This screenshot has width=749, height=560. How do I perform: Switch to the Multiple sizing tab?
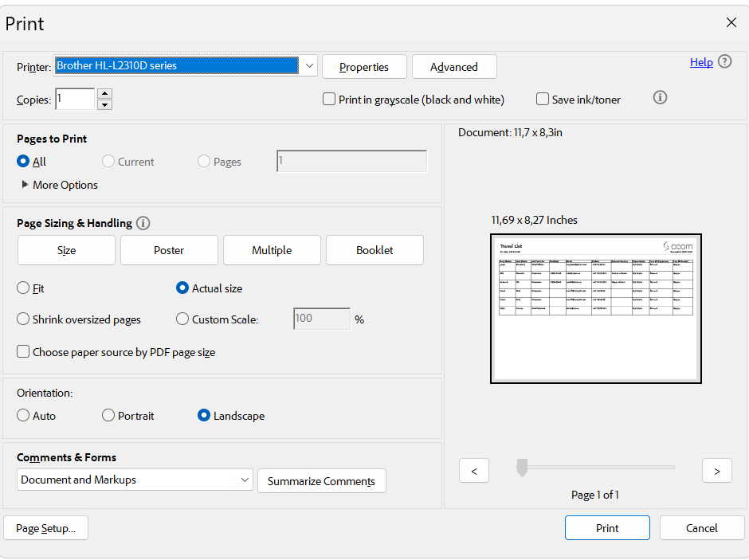pyautogui.click(x=272, y=250)
